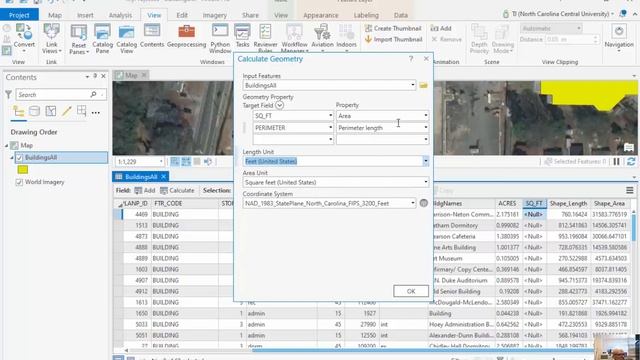Viewport: 640px width, 360px height.
Task: Click OK in Calculate Geometry
Action: click(411, 291)
